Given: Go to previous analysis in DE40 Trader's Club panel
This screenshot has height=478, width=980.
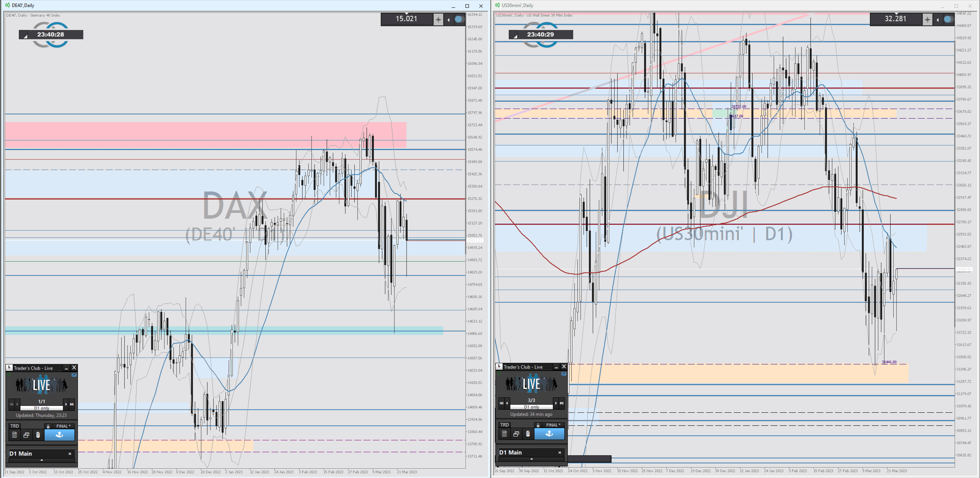Looking at the screenshot, I should click(x=17, y=404).
